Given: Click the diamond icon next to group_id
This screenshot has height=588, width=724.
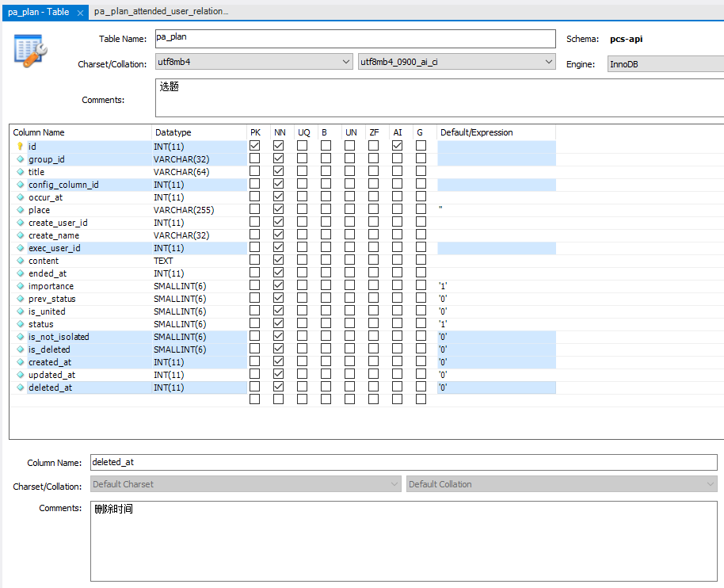Looking at the screenshot, I should 21,159.
